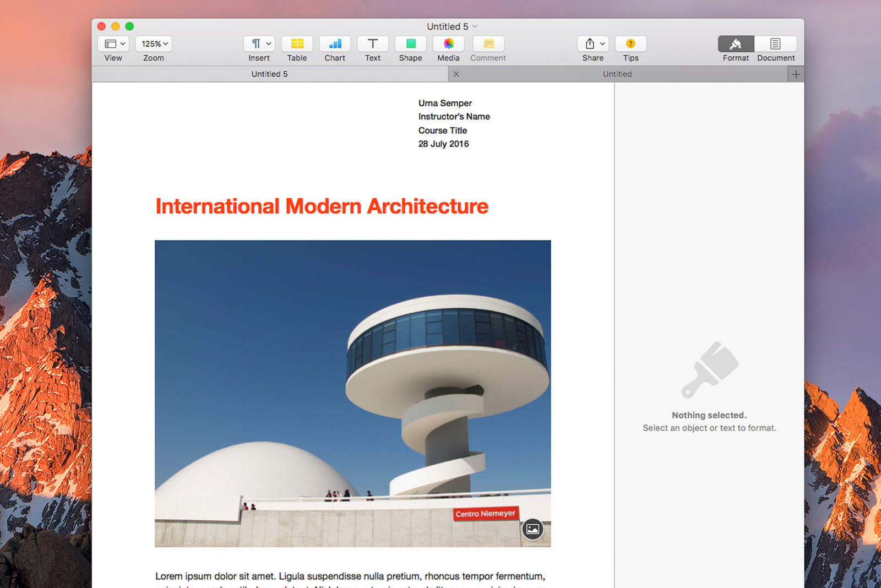Open the View options dropdown

pyautogui.click(x=113, y=44)
